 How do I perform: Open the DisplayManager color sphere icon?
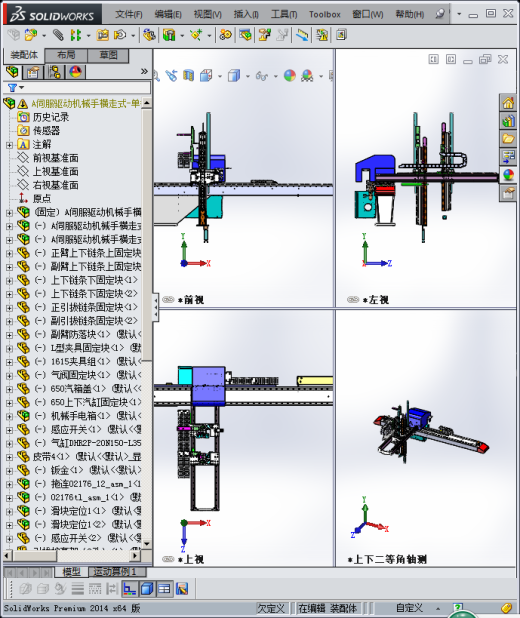pos(75,72)
